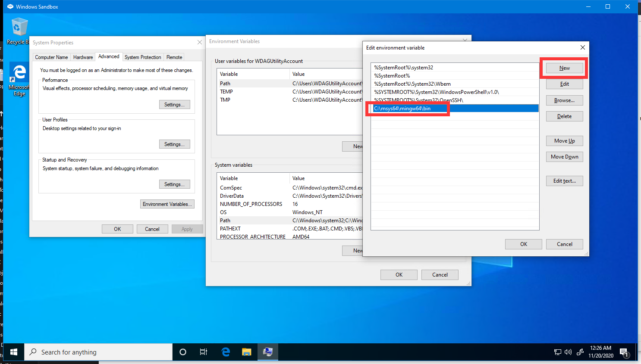Image resolution: width=641 pixels, height=364 pixels.
Task: Close the Edit environment variable dialog
Action: 582,47
